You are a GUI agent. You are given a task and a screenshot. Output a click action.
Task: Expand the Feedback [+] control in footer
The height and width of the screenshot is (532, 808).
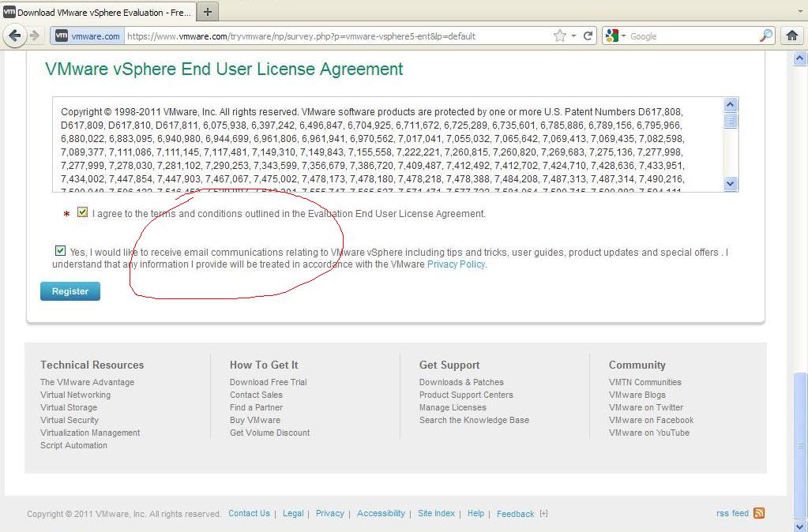tap(543, 513)
